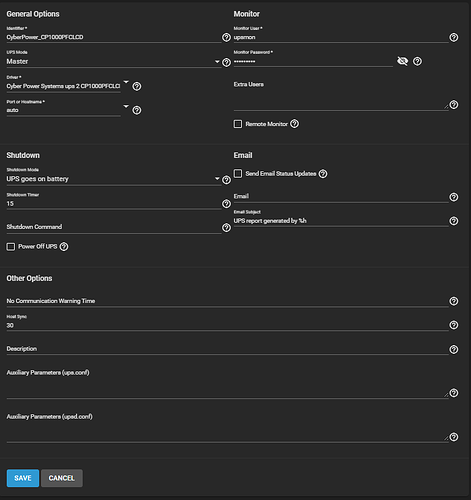Screen dimensions: 471x500
Task: Click the SAVE button
Action: [23, 478]
